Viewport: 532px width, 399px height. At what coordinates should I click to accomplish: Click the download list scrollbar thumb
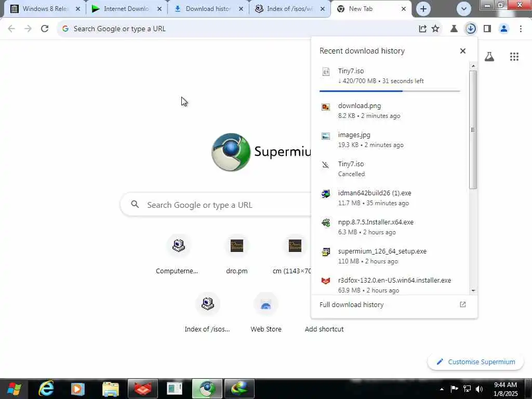[x=473, y=129]
